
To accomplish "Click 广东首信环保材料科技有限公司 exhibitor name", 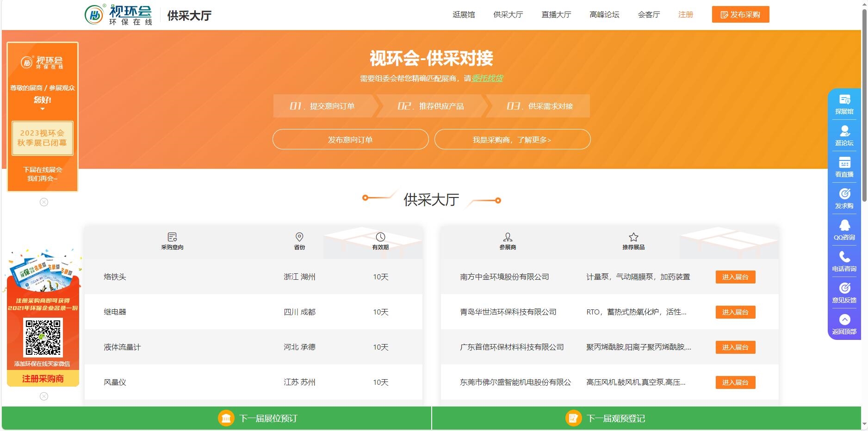I will tap(512, 347).
